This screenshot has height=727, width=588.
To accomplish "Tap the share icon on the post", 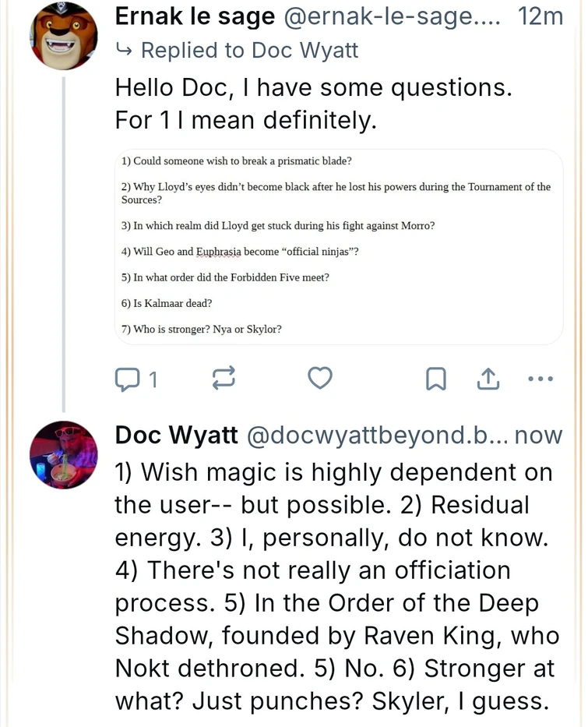I will tap(487, 379).
